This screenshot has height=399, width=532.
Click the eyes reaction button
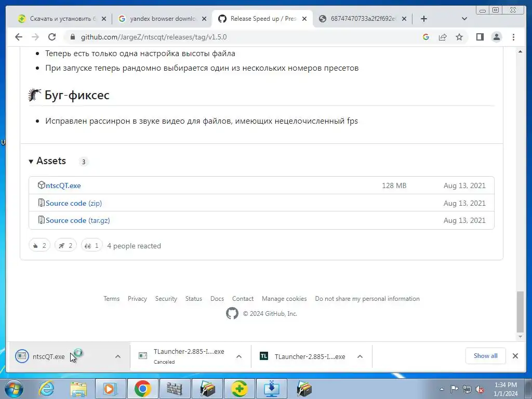(x=91, y=245)
